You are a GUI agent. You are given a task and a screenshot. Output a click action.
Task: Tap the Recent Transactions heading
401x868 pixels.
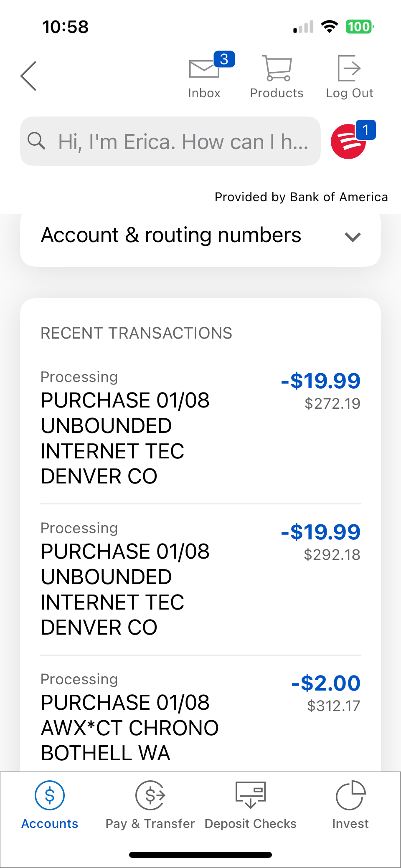[x=136, y=333]
